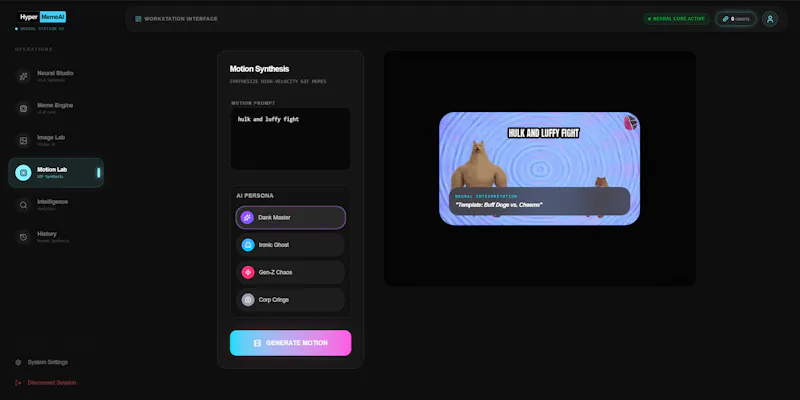
Task: Select the Dank Master persona
Action: (x=290, y=217)
